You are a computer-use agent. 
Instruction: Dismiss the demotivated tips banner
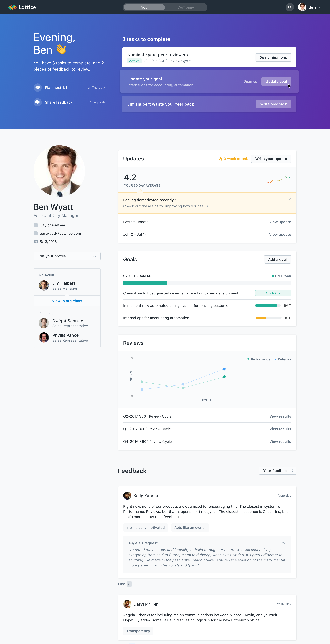click(290, 199)
